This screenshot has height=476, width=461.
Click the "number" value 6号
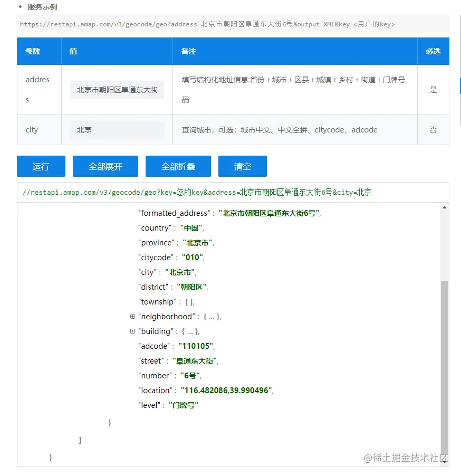[190, 376]
